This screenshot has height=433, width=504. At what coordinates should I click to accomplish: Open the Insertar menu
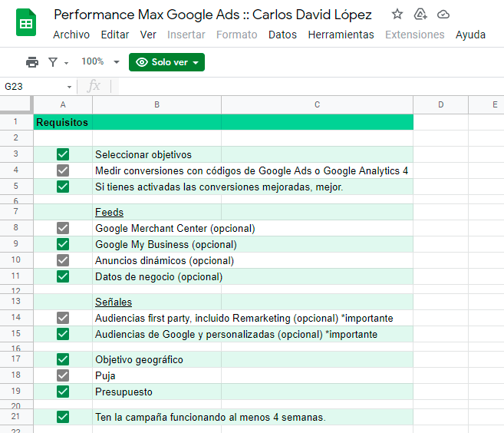tap(186, 35)
